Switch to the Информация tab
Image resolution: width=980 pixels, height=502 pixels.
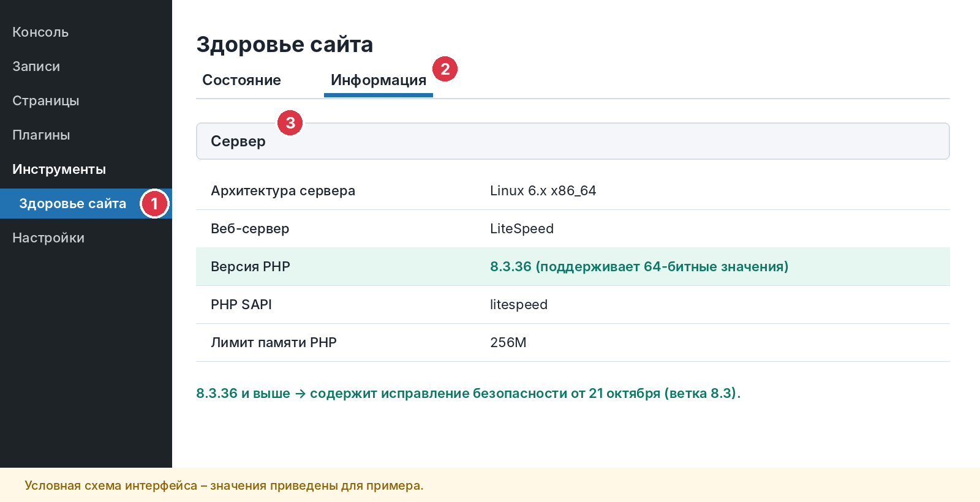[x=379, y=80]
